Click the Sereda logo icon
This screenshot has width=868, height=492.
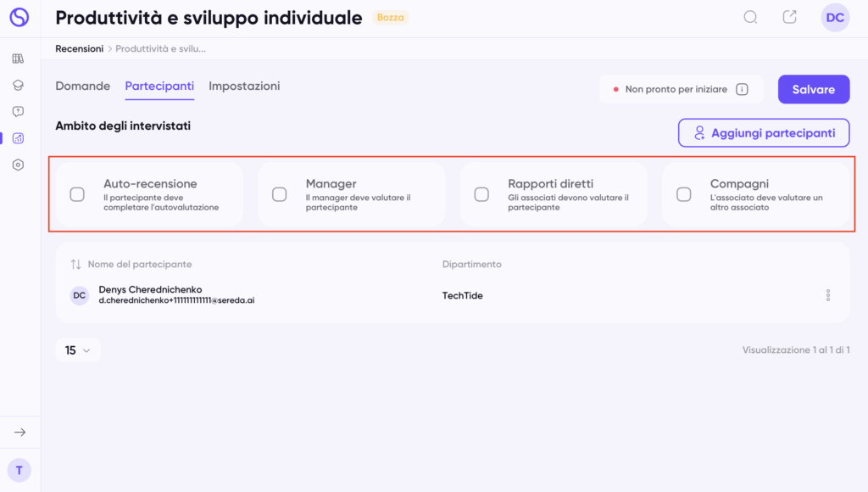[19, 17]
